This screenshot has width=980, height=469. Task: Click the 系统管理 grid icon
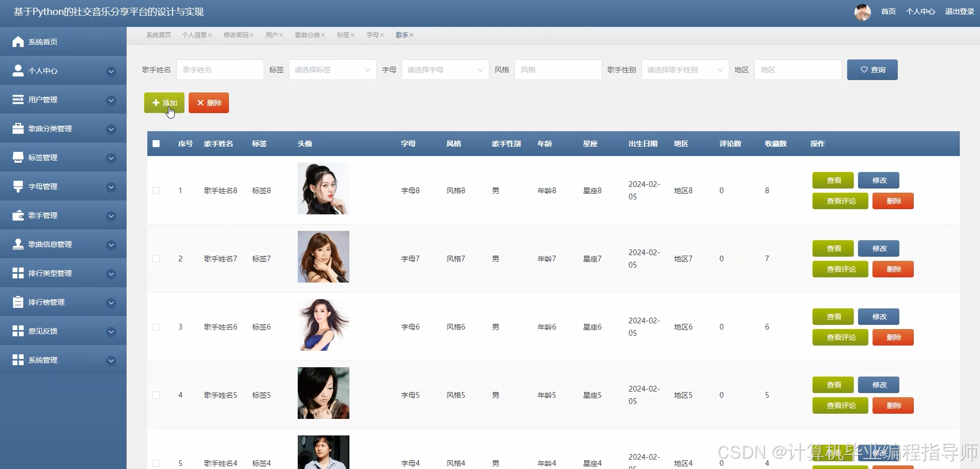click(18, 360)
